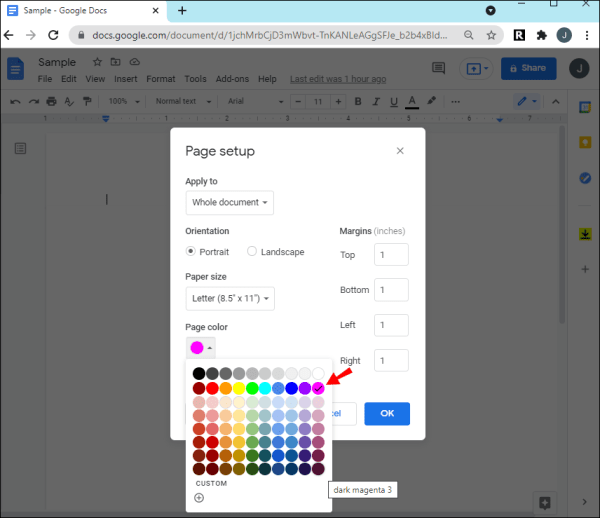Open the View menu
The height and width of the screenshot is (518, 600).
click(95, 79)
